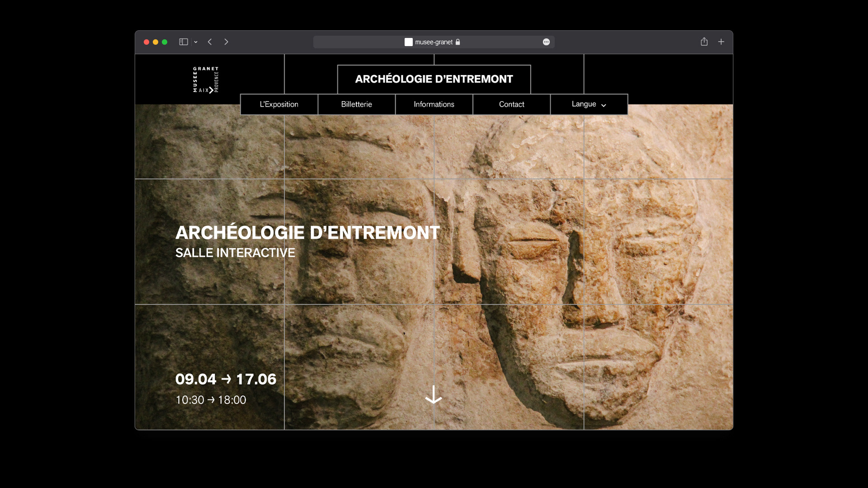Click the Archéologie d'Entremont header title box
Viewport: 868px width, 488px height.
tap(434, 79)
